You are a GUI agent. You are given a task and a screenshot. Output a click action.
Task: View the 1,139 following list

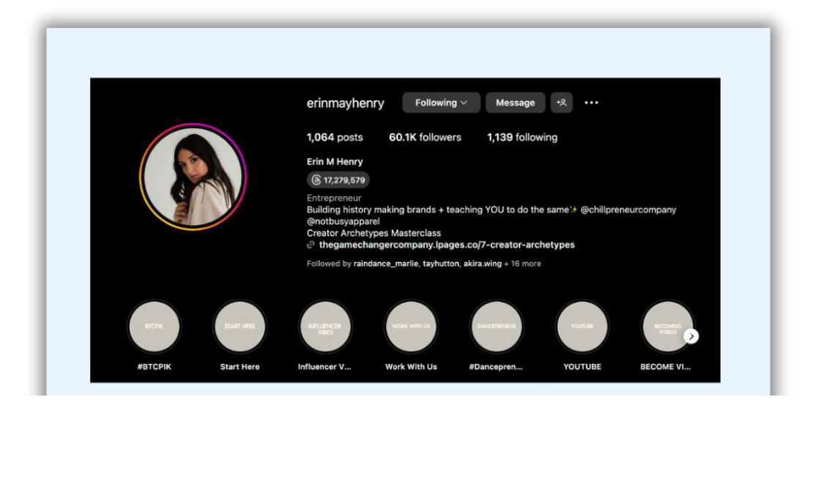pyautogui.click(x=522, y=138)
